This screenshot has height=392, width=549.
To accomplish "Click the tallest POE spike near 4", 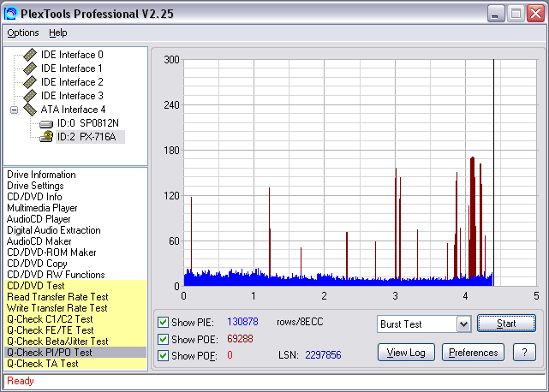I will 473,217.
